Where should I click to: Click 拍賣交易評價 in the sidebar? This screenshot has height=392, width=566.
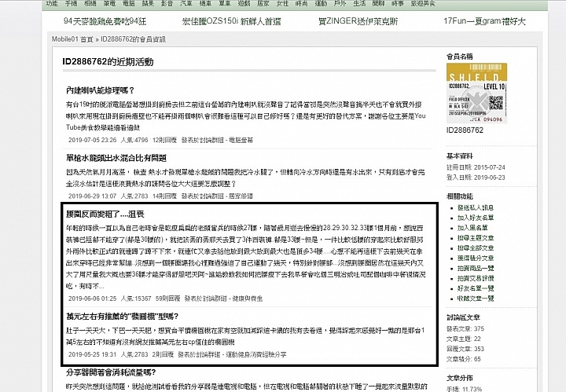click(x=476, y=278)
